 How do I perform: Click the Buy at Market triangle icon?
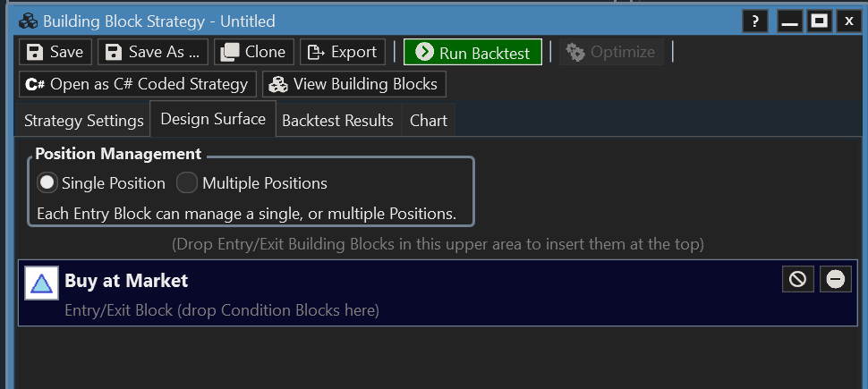click(41, 283)
